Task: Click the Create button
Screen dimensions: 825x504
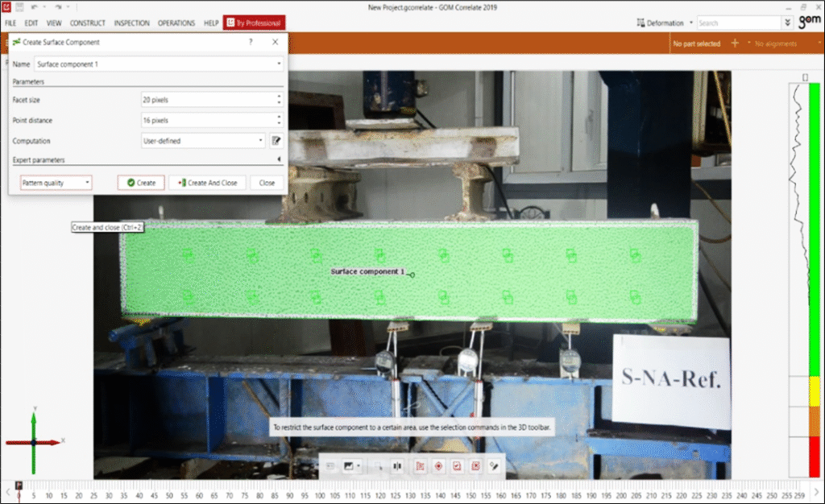Action: (x=141, y=183)
